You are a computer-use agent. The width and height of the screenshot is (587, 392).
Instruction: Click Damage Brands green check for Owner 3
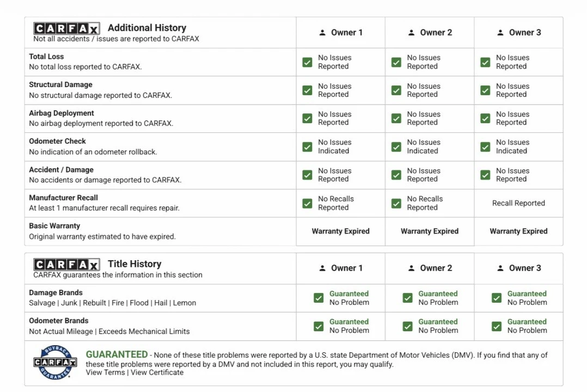point(497,298)
